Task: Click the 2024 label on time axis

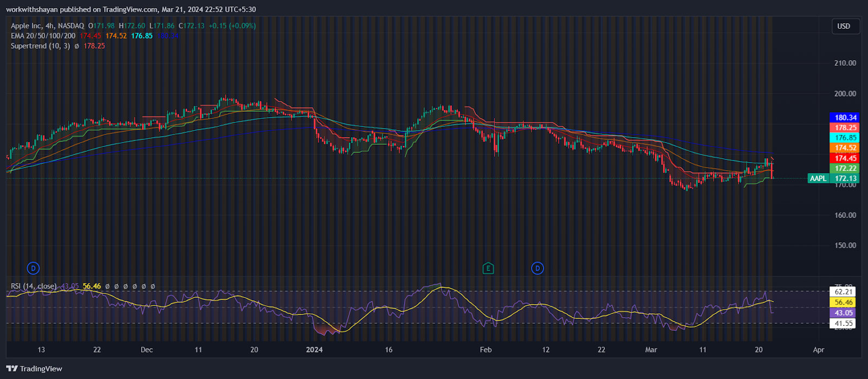Action: [x=314, y=350]
